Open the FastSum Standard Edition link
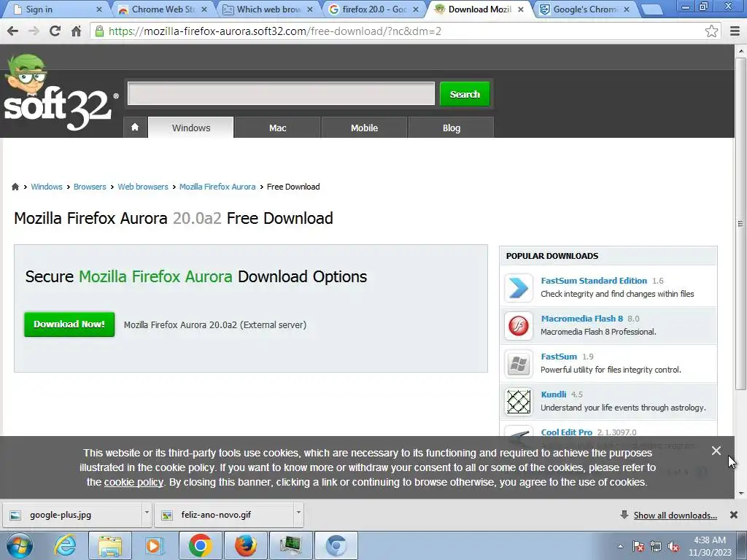The image size is (747, 560). [x=594, y=281]
